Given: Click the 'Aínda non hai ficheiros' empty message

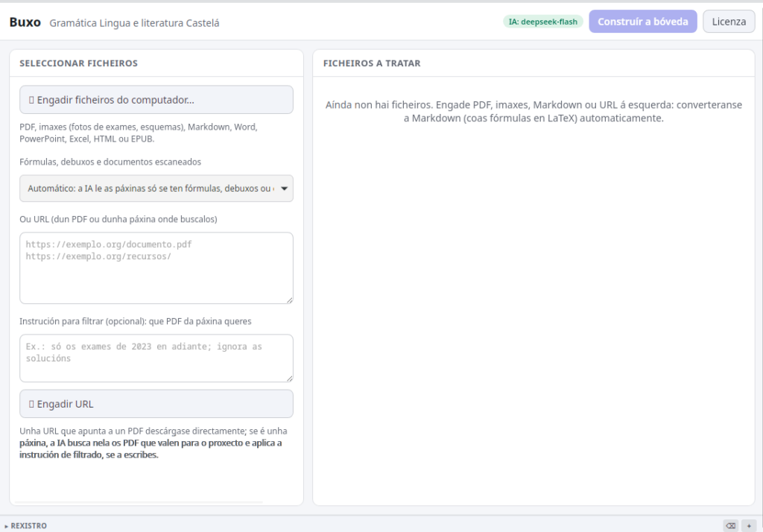Looking at the screenshot, I should [534, 112].
